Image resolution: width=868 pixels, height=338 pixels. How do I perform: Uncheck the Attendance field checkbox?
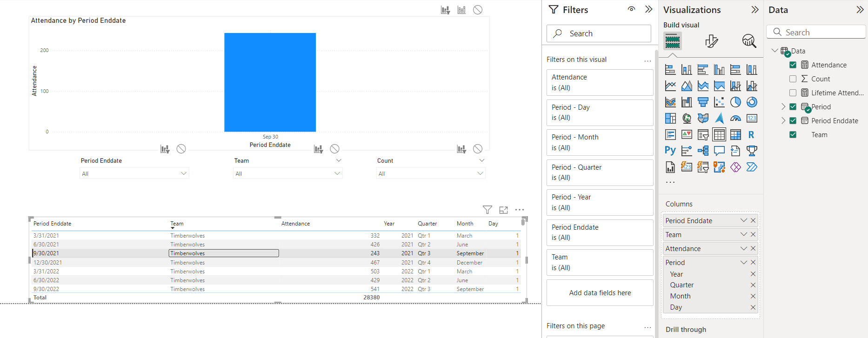click(x=793, y=65)
